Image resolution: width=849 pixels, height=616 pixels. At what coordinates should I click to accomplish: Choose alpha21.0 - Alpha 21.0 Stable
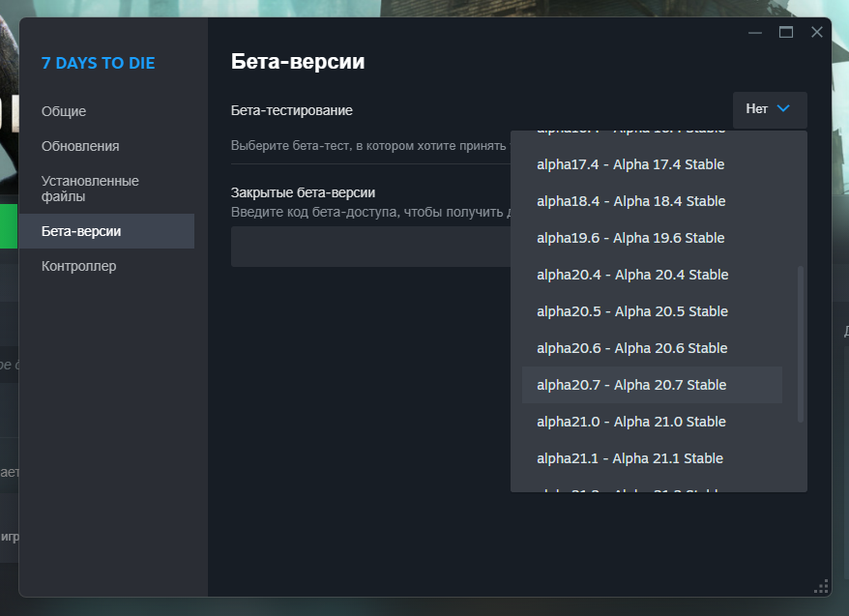(652, 422)
